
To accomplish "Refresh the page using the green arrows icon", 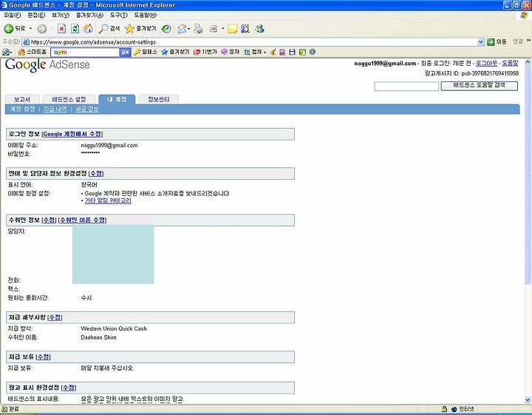I will [75, 29].
